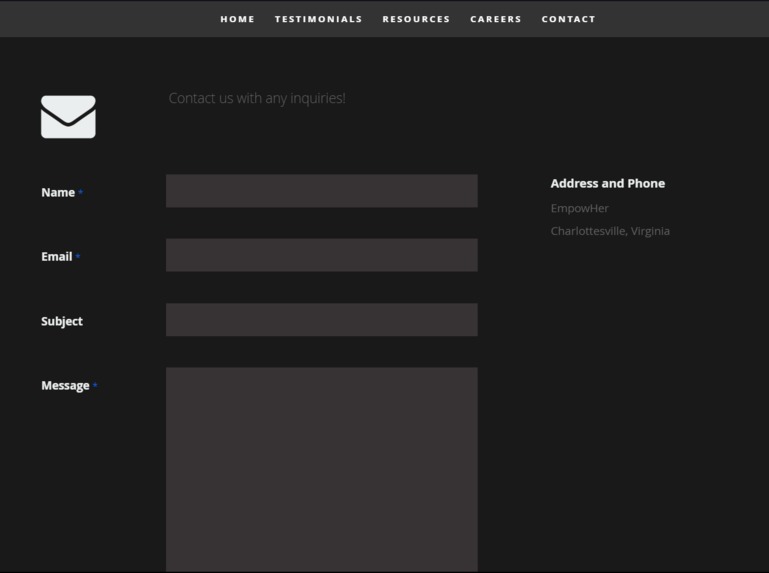Image resolution: width=769 pixels, height=573 pixels.
Task: Click the Subject field label
Action: point(62,321)
